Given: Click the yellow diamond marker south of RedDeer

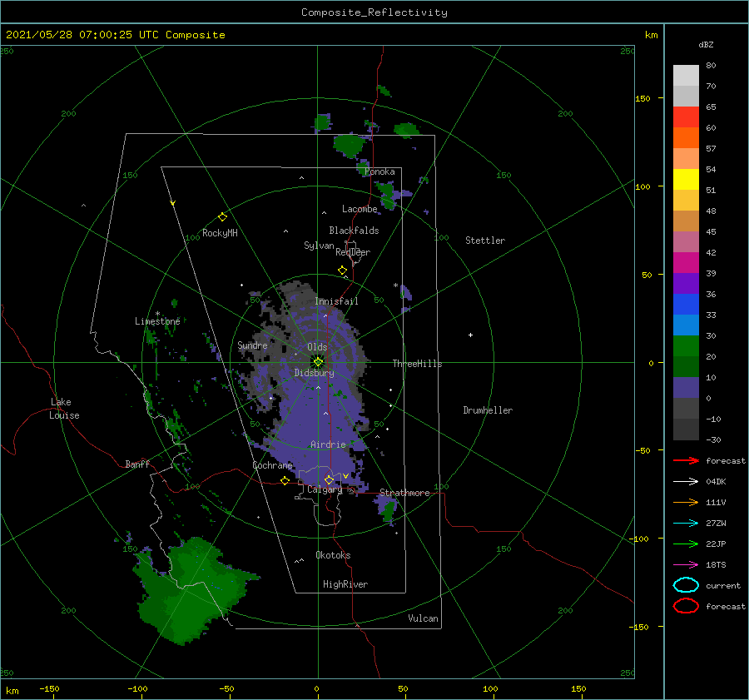Looking at the screenshot, I should (342, 271).
